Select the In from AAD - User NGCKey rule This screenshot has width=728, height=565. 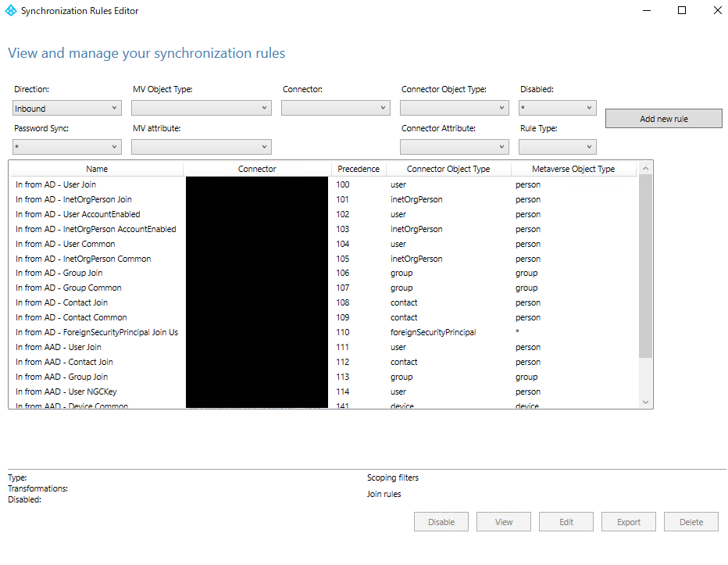click(x=66, y=392)
